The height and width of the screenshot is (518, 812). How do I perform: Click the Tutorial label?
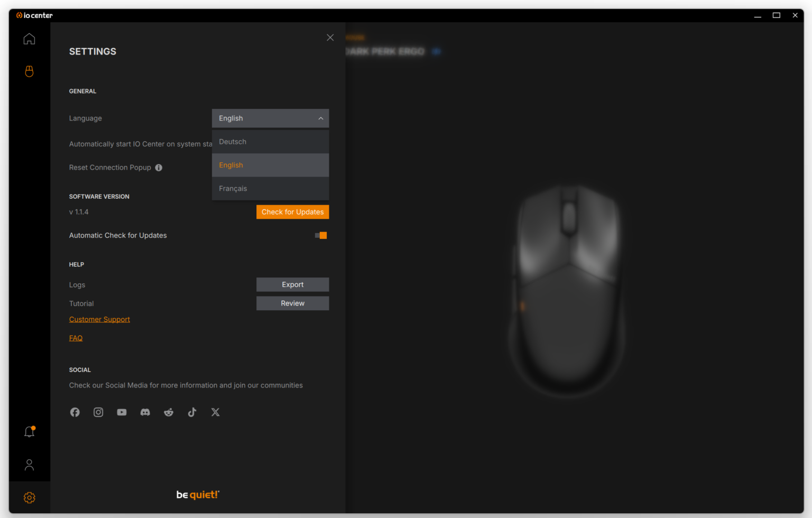[81, 303]
